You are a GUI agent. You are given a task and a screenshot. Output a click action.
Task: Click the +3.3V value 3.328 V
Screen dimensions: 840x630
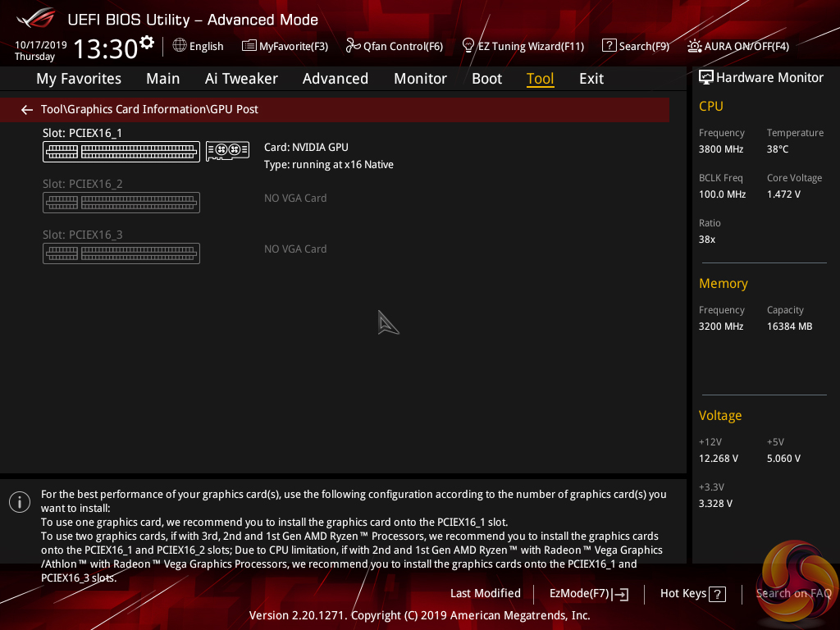point(715,504)
